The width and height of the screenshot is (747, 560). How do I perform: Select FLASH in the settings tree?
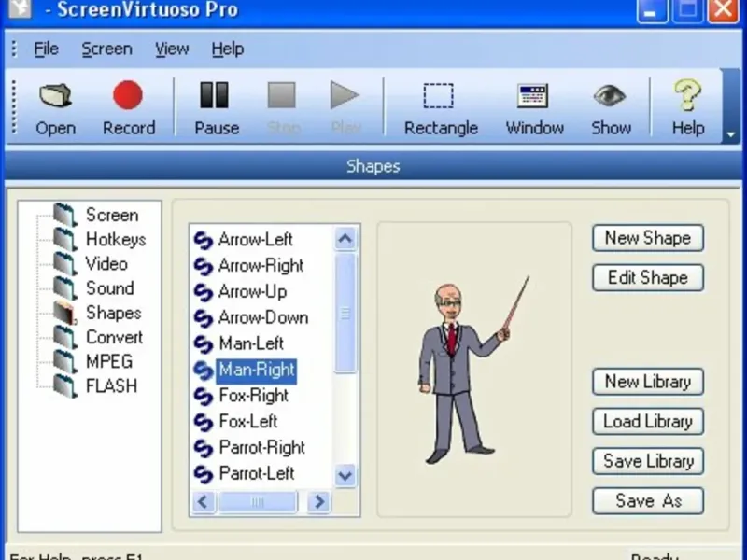[111, 385]
